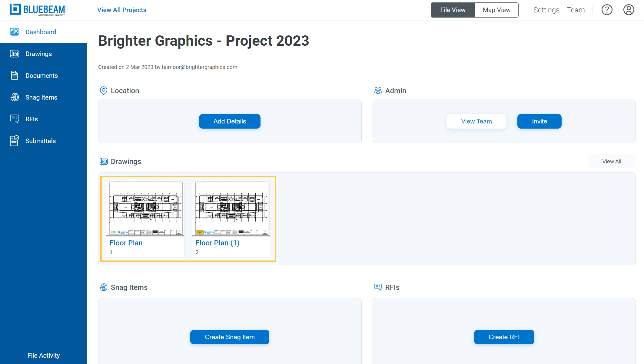Open Team in the top bar
Viewport: 644px width, 364px height.
[576, 10]
